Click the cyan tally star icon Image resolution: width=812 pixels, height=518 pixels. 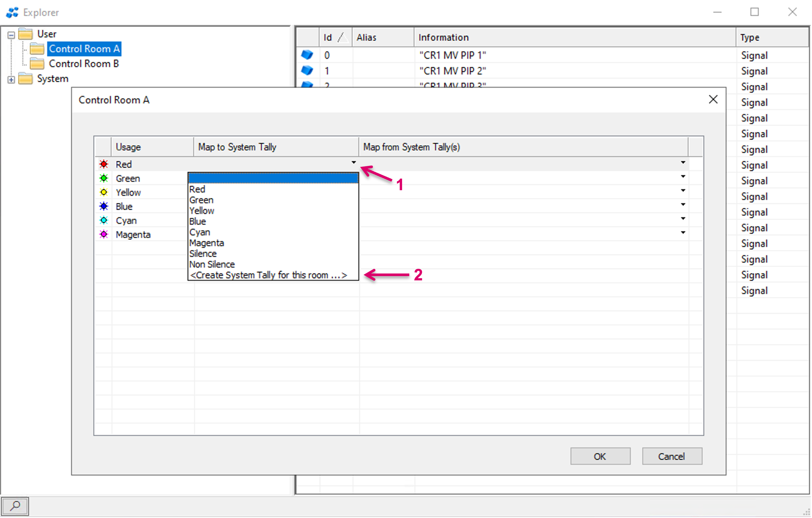(103, 220)
